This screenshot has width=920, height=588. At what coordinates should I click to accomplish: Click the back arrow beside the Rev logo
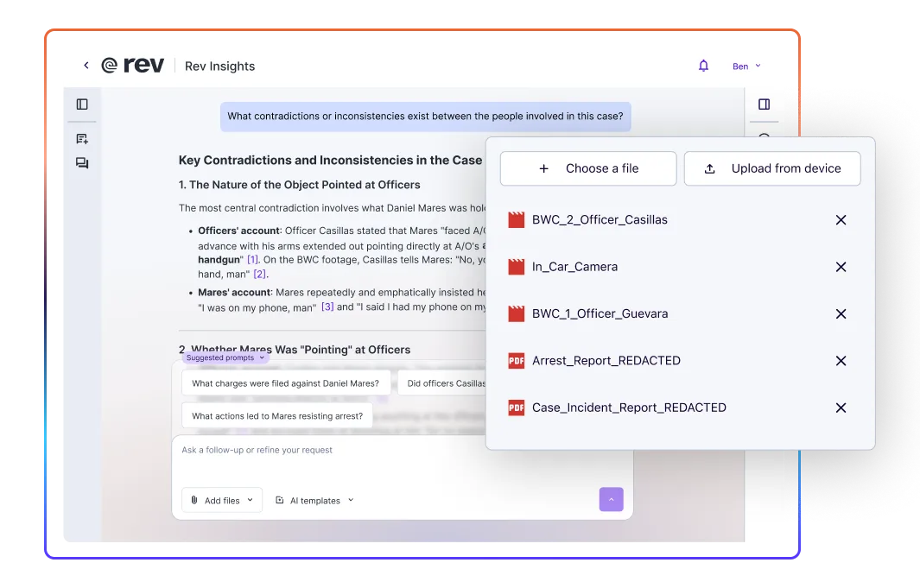(86, 65)
